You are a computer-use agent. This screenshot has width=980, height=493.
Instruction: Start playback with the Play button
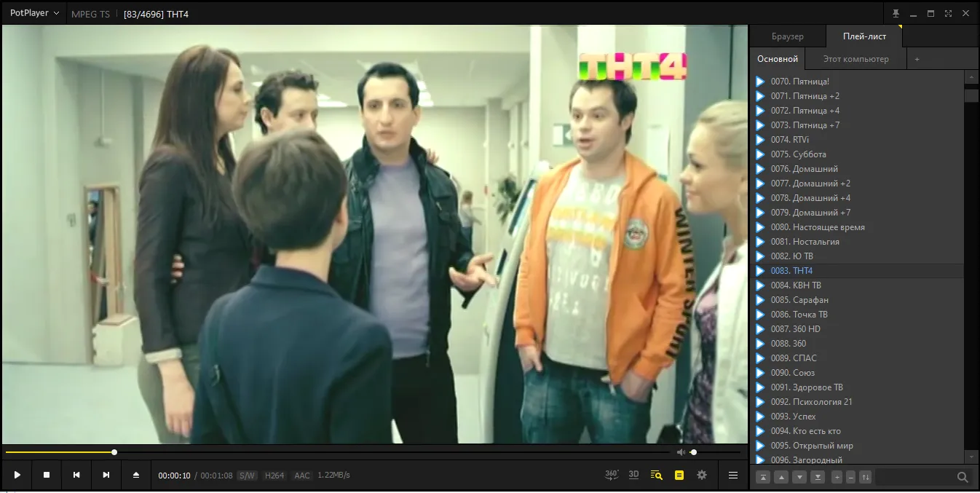click(x=17, y=475)
